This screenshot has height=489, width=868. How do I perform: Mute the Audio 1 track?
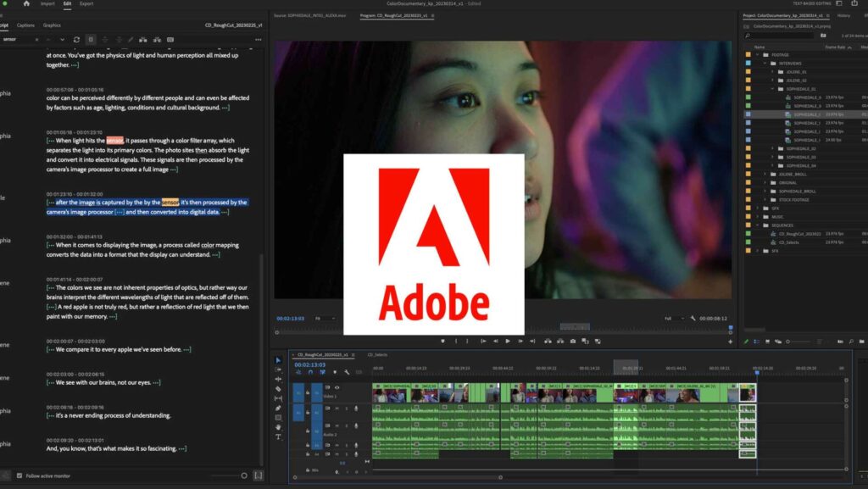(336, 408)
